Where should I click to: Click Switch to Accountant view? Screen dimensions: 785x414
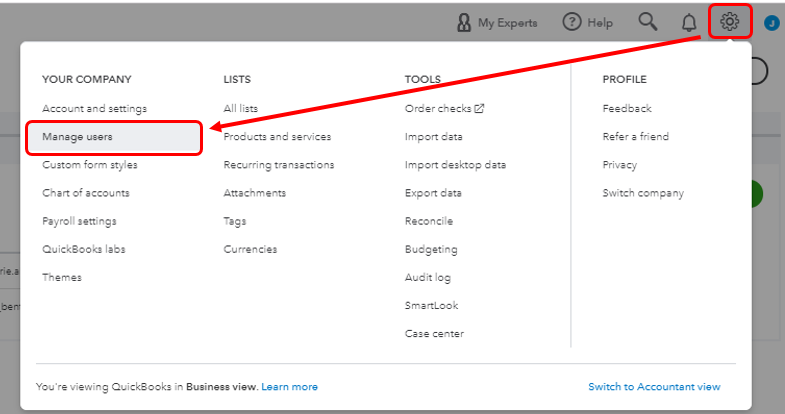click(654, 386)
